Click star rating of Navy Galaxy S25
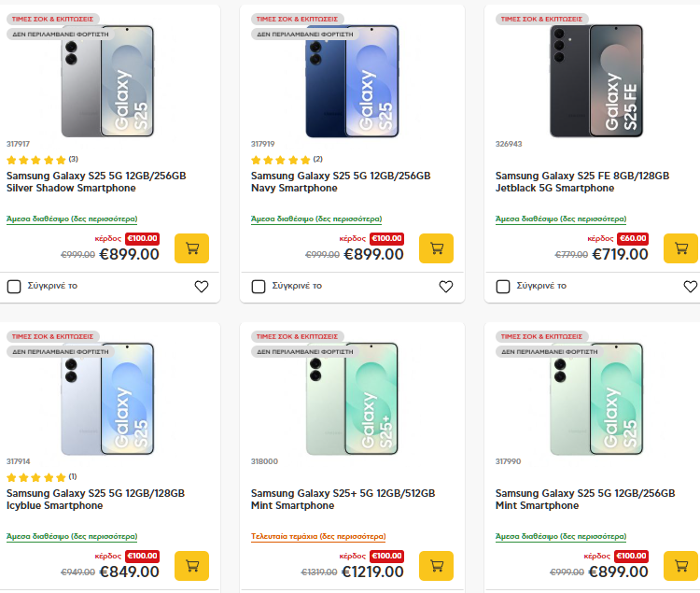Viewport: 700px width, 593px height. coord(280,160)
